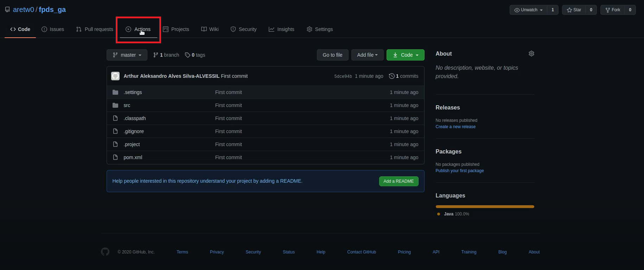Click the Java language color dot
Screen dimensions: 644x270
click(438, 214)
